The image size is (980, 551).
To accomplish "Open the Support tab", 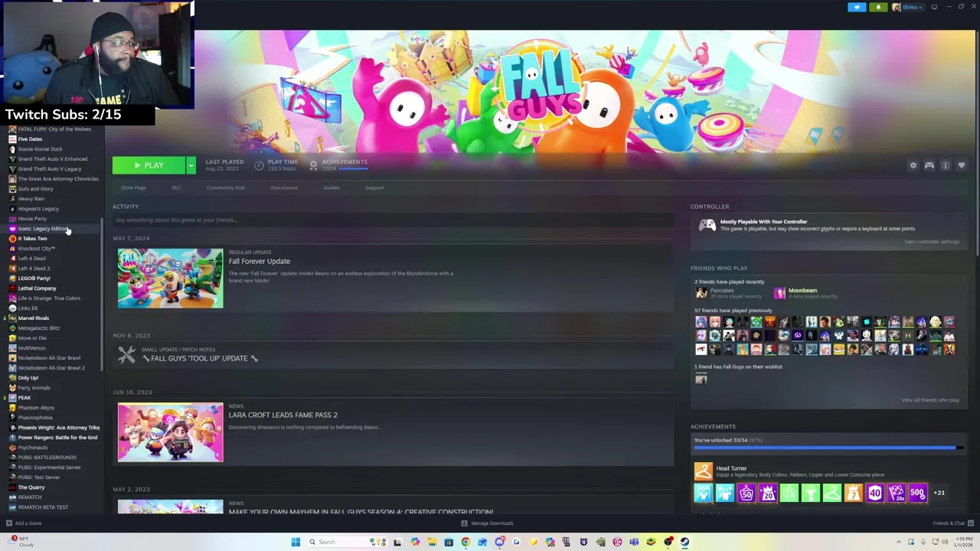I will coord(374,187).
